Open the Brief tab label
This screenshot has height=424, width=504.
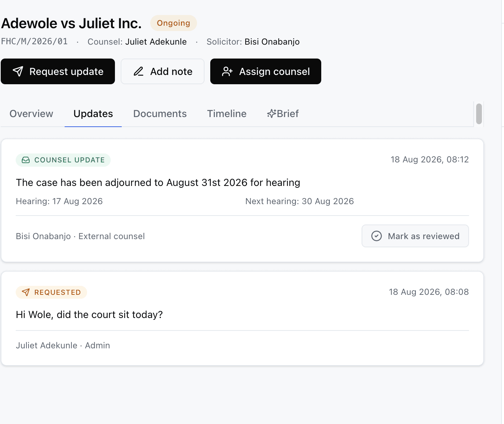(x=288, y=113)
